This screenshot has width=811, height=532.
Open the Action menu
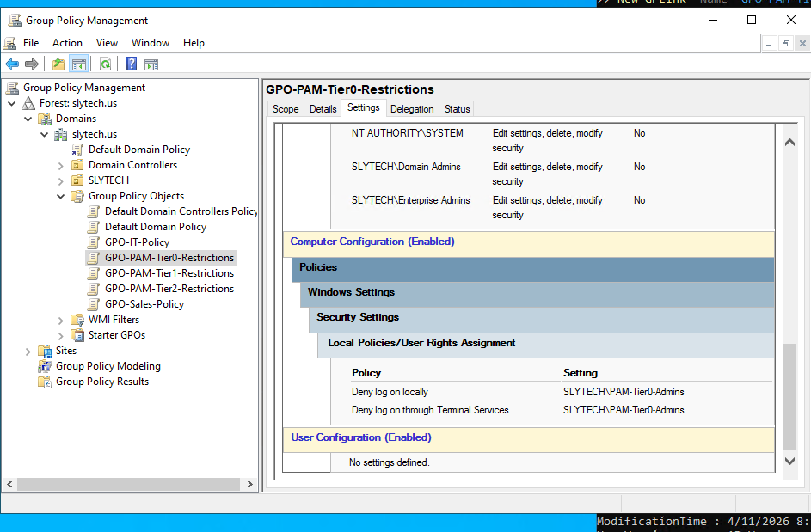(x=67, y=42)
